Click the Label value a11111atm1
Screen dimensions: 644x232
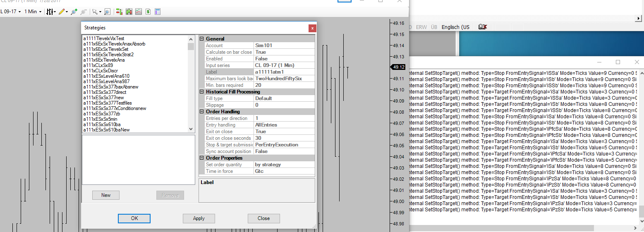[284, 72]
